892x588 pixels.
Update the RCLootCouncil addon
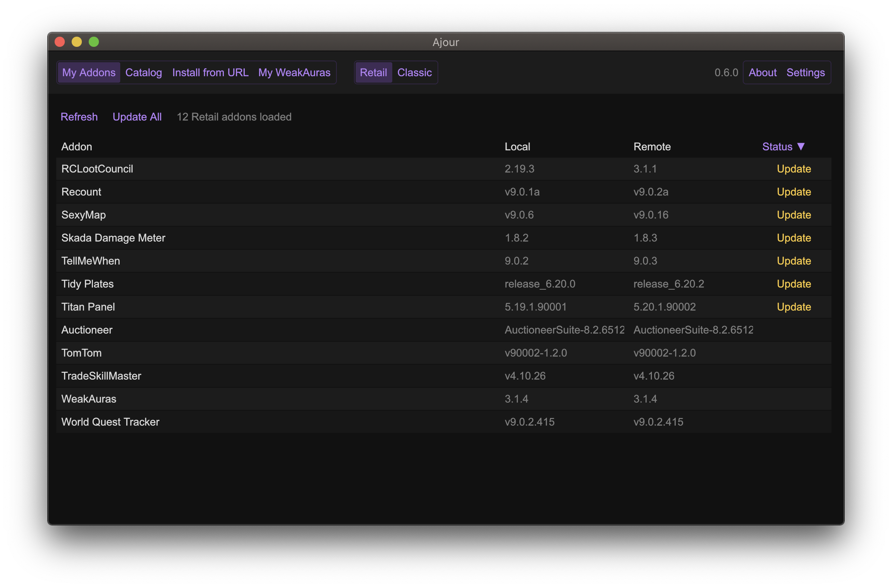[794, 169]
